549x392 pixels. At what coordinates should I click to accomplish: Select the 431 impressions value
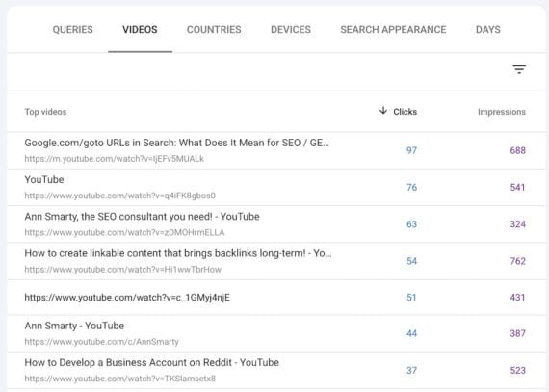518,298
